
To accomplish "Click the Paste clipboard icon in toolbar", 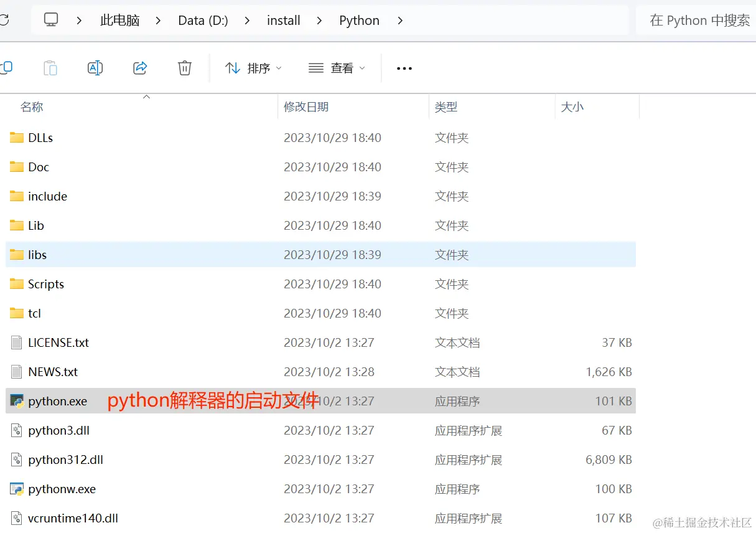I will tap(50, 68).
